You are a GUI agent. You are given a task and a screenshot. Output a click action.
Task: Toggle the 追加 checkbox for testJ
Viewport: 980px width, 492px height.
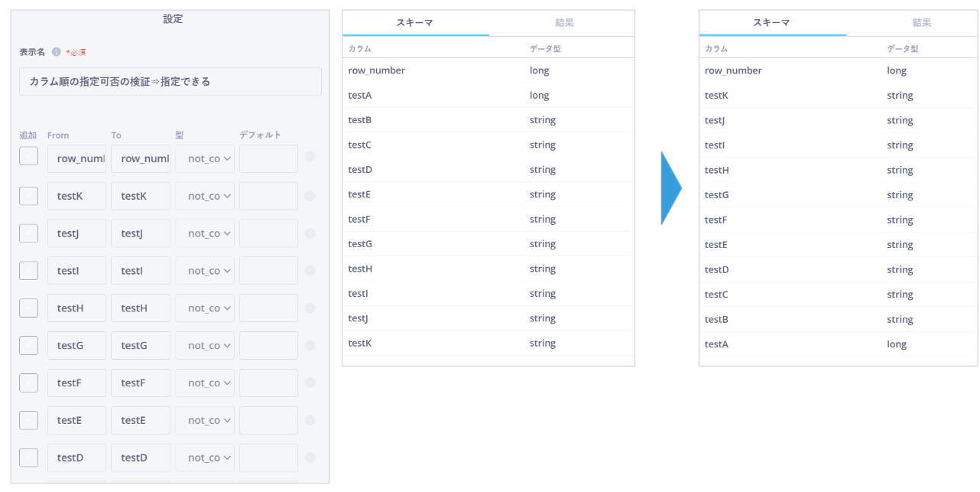click(x=28, y=233)
